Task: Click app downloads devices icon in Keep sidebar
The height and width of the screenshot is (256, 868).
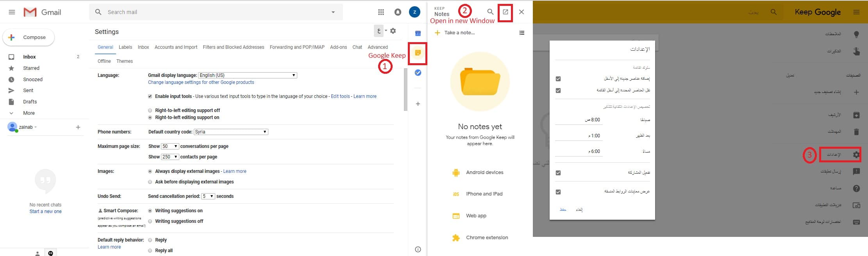Action: (x=856, y=205)
